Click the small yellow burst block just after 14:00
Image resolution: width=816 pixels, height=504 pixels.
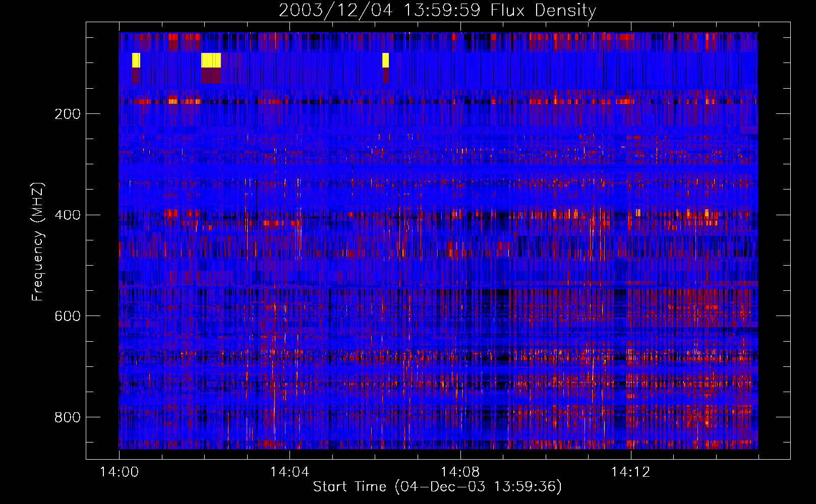tap(136, 60)
